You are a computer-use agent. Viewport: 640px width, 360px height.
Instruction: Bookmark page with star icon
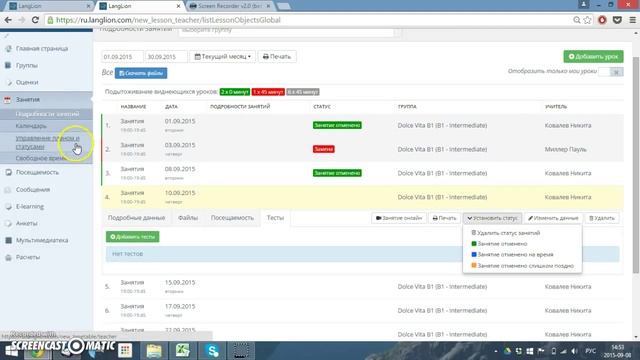587,20
